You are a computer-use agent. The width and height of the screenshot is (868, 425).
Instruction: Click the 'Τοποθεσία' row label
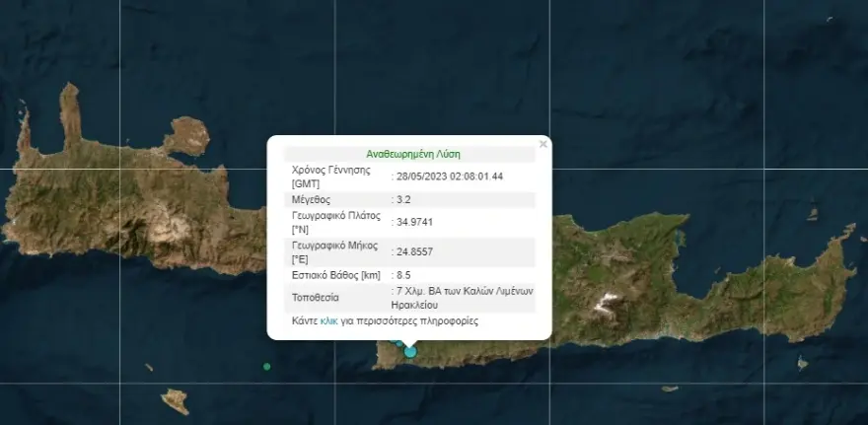[x=316, y=298]
